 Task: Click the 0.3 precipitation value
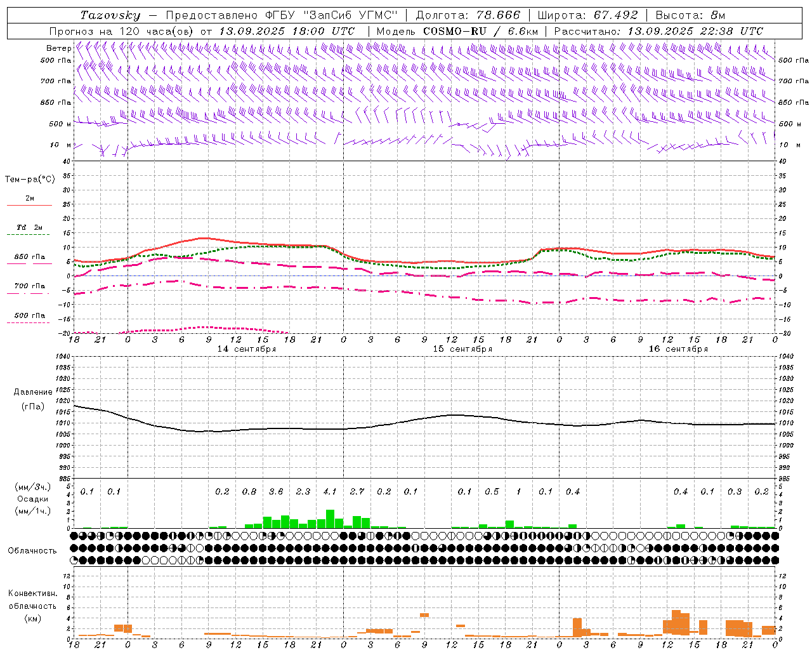[735, 492]
